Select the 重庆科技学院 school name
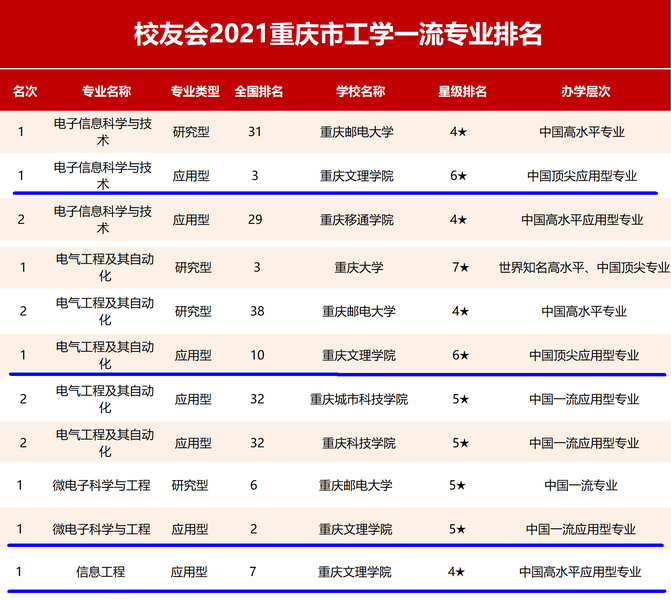 click(359, 443)
